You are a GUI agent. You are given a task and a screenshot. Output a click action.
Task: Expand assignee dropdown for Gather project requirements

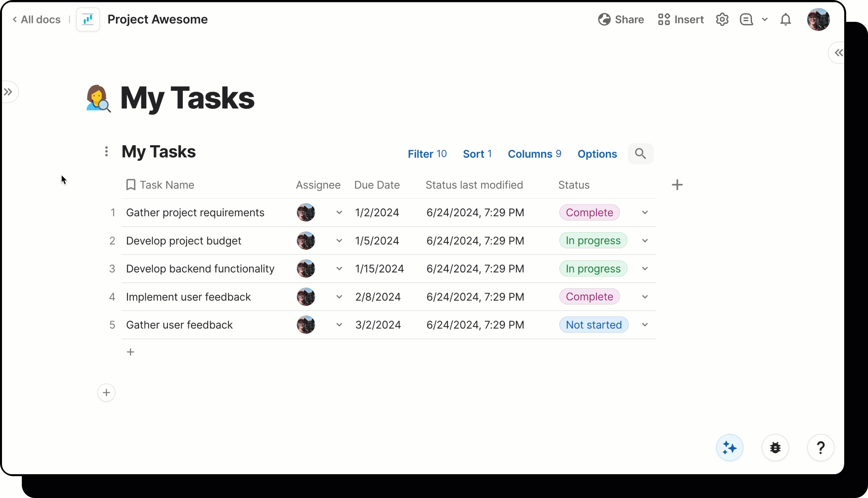coord(339,212)
